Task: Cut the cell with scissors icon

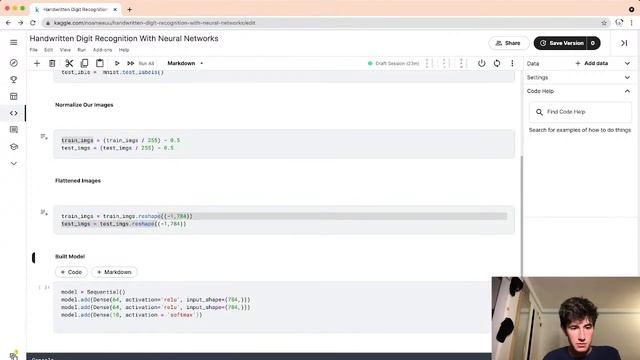Action: click(x=69, y=63)
